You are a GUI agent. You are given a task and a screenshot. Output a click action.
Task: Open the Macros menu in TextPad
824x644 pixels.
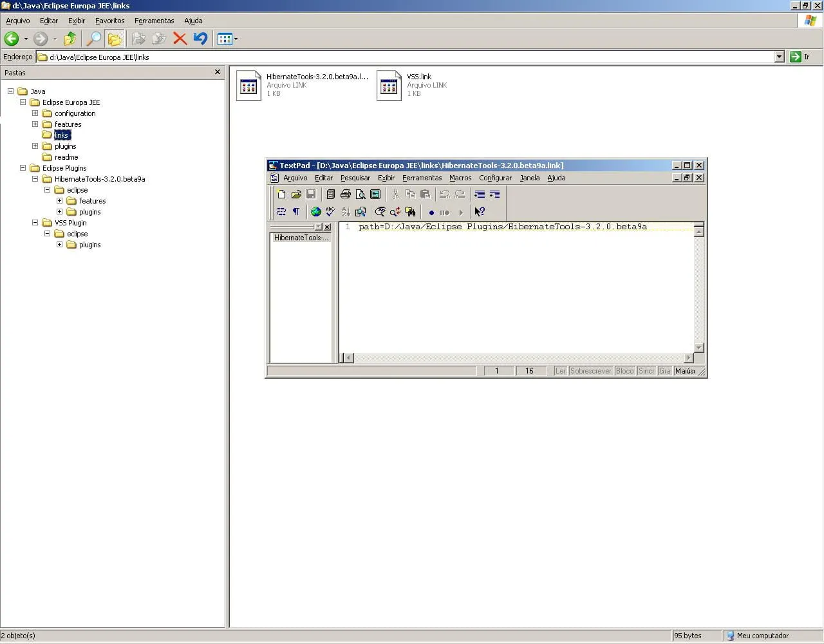pyautogui.click(x=460, y=178)
